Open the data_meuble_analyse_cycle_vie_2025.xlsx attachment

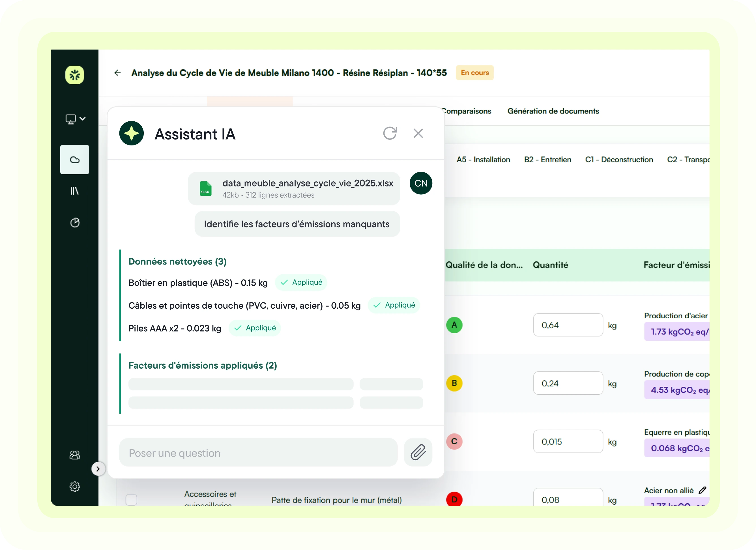click(x=294, y=189)
